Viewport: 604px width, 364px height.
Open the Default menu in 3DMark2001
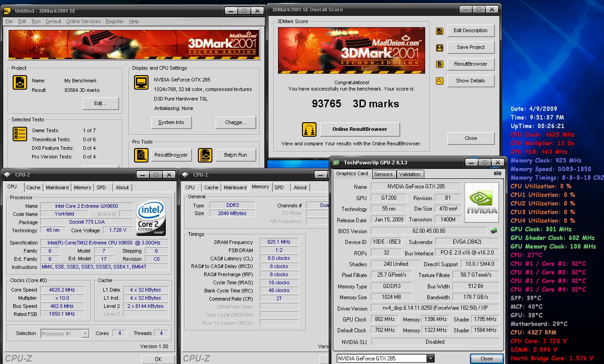53,21
